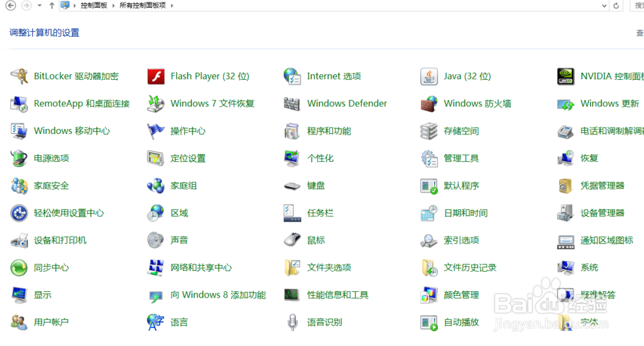Open the Windows 7 文件恢复 icon

click(156, 104)
